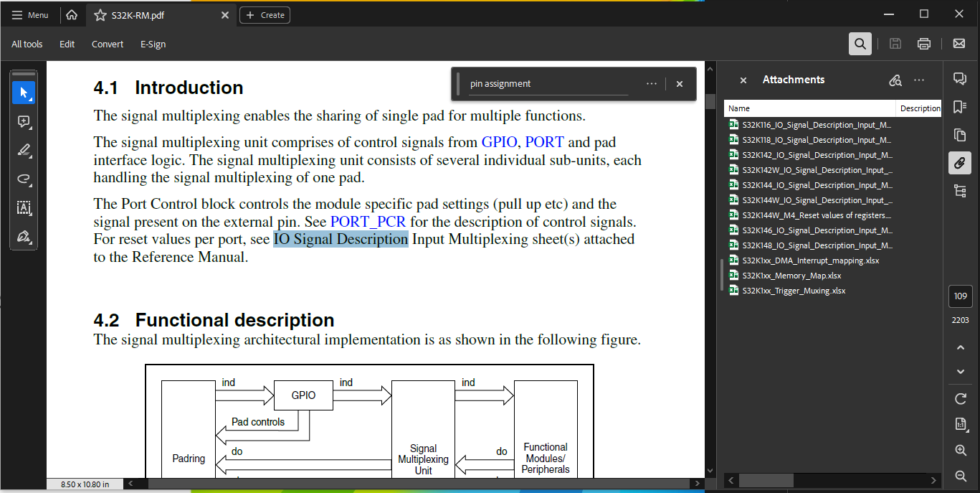Pick the highlighter drawing tool

(24, 150)
